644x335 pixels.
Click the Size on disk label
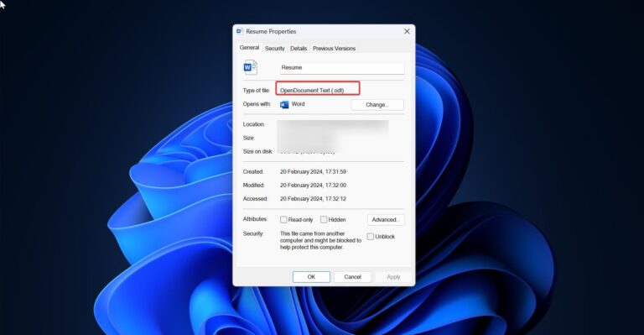(x=257, y=152)
